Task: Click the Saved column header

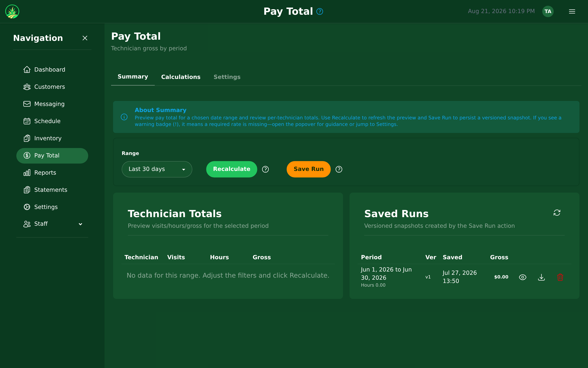Action: [452, 257]
